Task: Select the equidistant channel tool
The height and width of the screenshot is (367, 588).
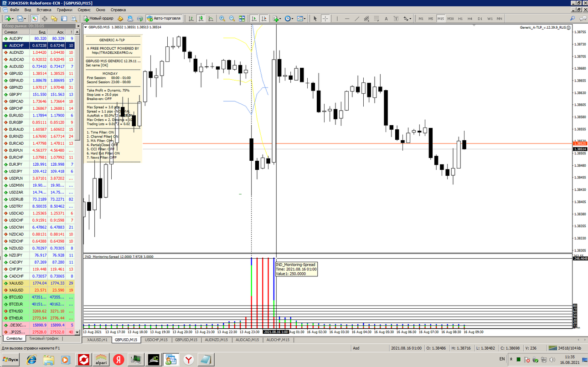Action: [366, 19]
